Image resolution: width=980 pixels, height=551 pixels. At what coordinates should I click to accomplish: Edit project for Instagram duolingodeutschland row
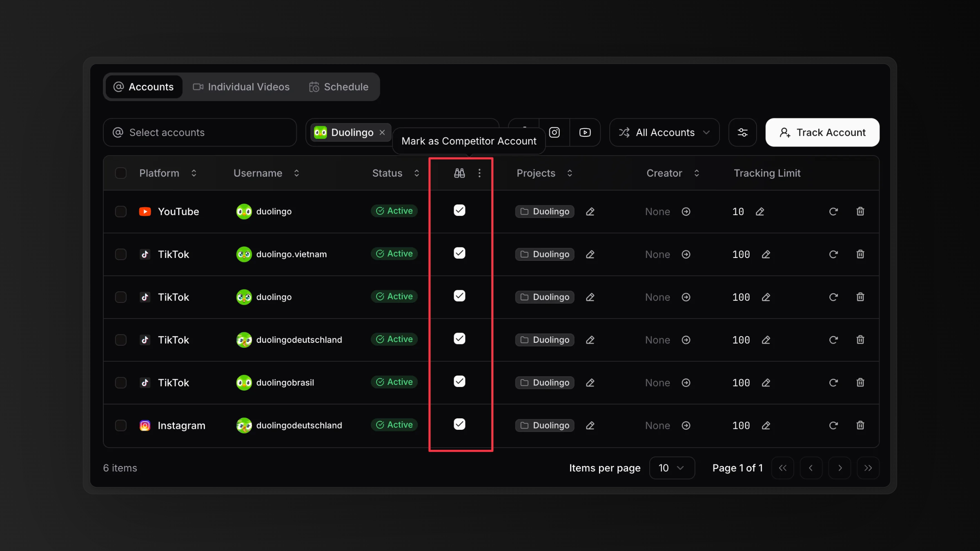click(x=590, y=425)
